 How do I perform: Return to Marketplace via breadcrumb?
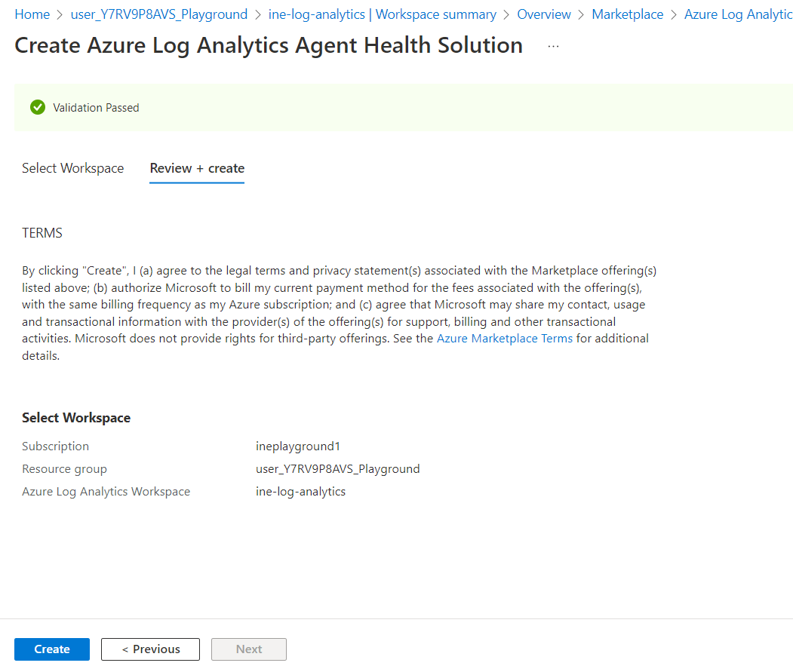[627, 14]
